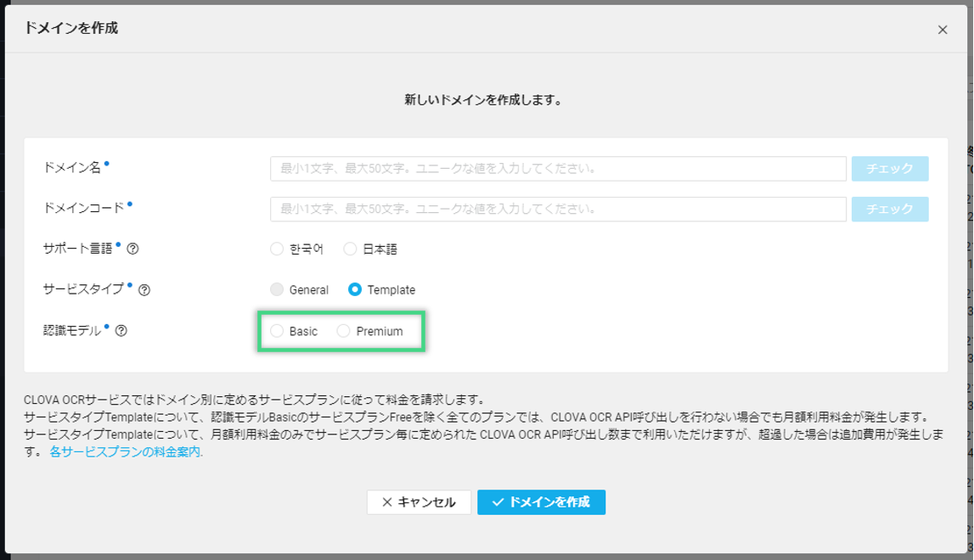Close the ドメインを作成 dialog with X
The width and height of the screenshot is (974, 560).
pyautogui.click(x=942, y=30)
